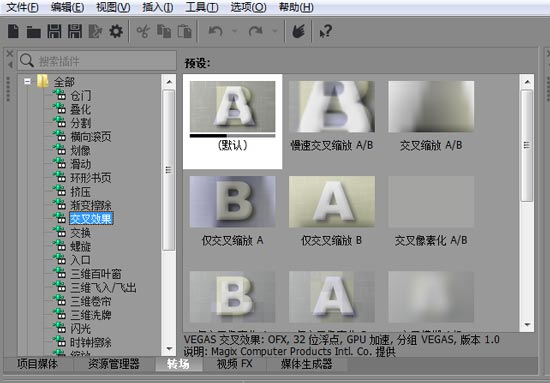The image size is (550, 383).
Task: Click the Open folder icon
Action: pyautogui.click(x=34, y=32)
